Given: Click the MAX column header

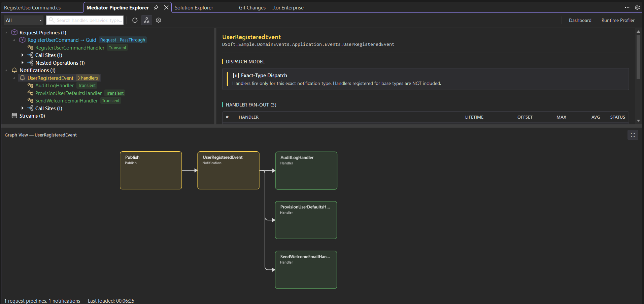Looking at the screenshot, I should 561,117.
